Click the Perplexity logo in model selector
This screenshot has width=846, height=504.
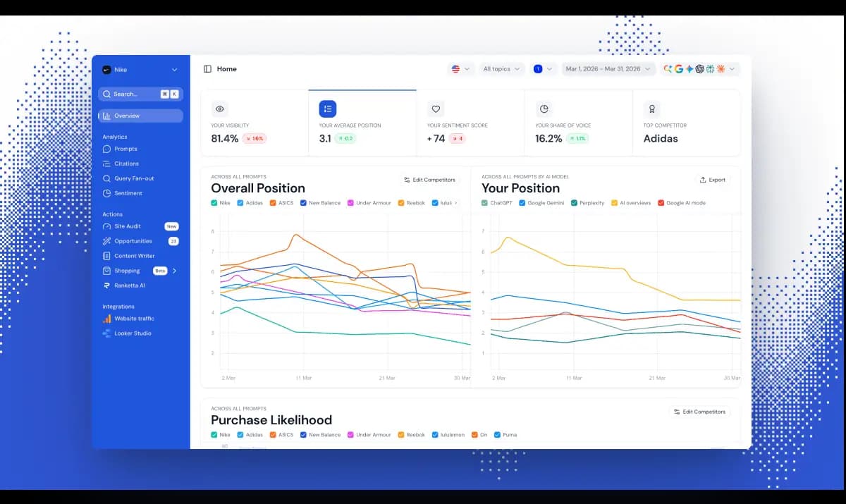coord(710,69)
